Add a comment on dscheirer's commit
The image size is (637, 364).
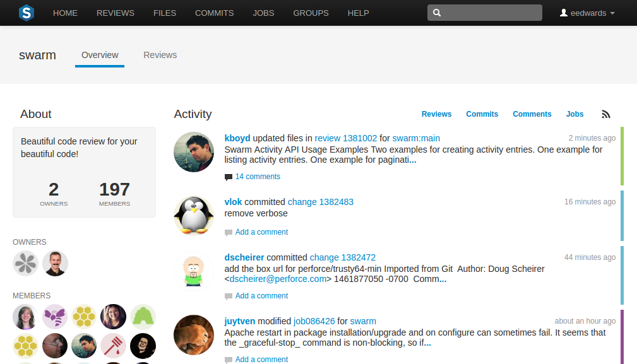click(x=261, y=296)
